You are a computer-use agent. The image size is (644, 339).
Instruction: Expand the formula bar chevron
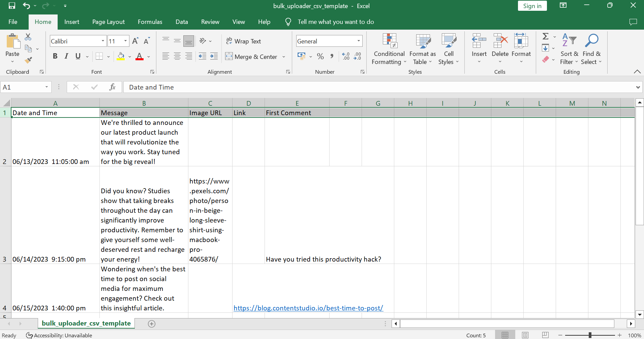pyautogui.click(x=638, y=87)
